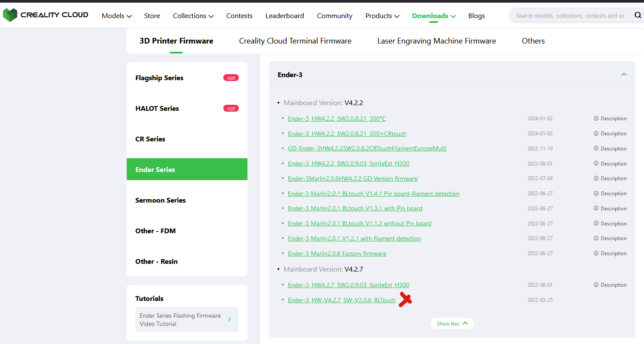644x344 pixels.
Task: Select HALOT Series in the sidebar
Action: [187, 109]
